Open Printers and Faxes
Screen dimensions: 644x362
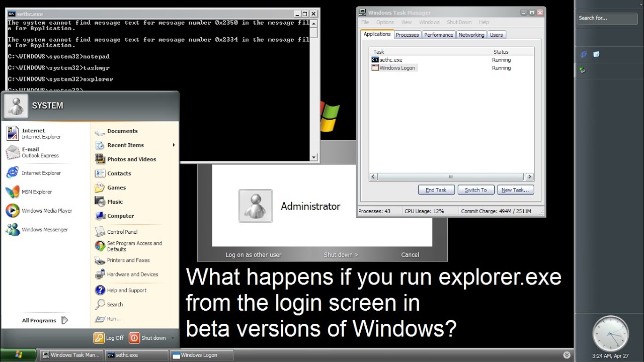pyautogui.click(x=122, y=260)
